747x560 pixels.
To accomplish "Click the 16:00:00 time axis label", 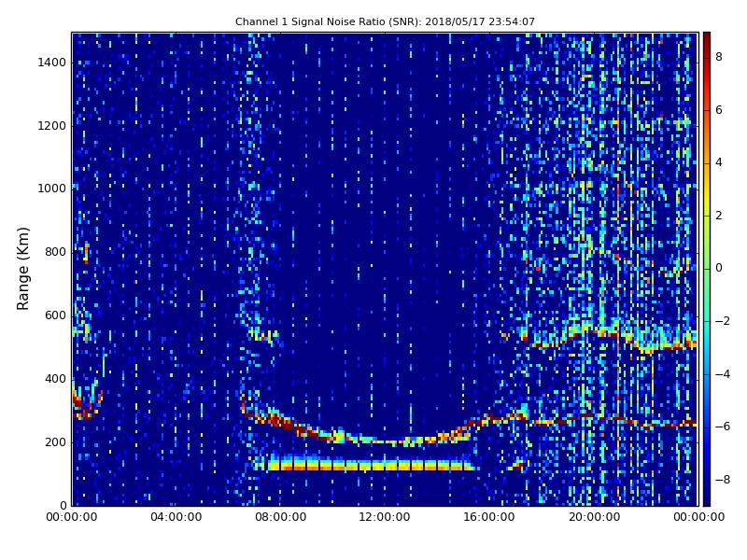I will 489,517.
